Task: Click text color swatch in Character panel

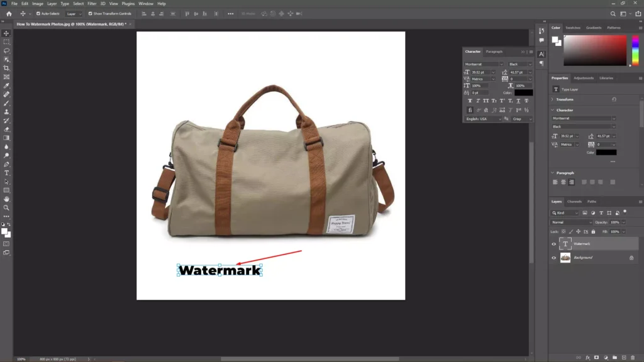Action: 524,93
